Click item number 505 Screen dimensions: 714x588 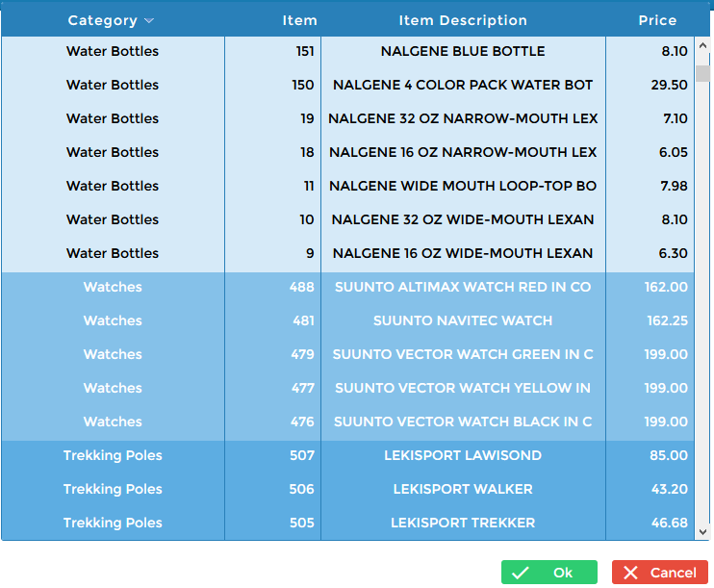302,523
